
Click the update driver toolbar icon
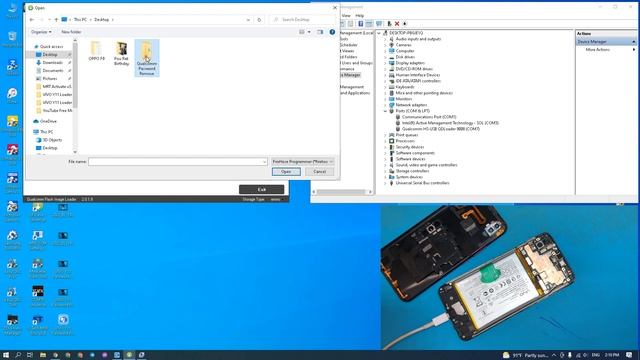coord(389,24)
